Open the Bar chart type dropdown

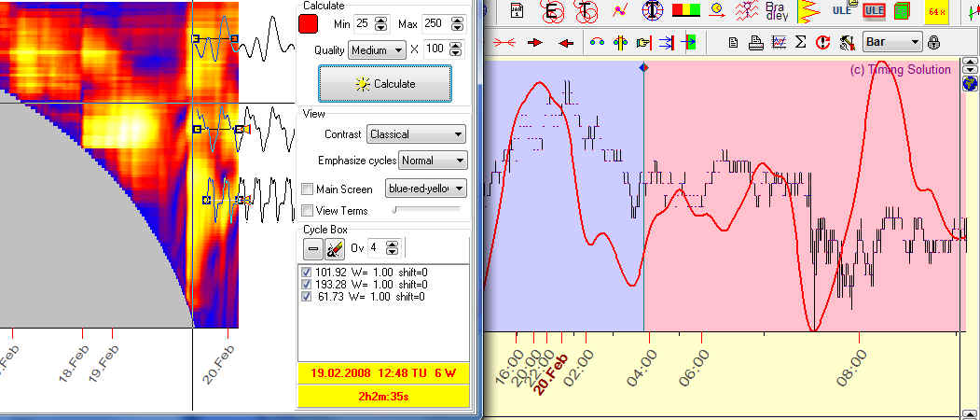point(892,42)
